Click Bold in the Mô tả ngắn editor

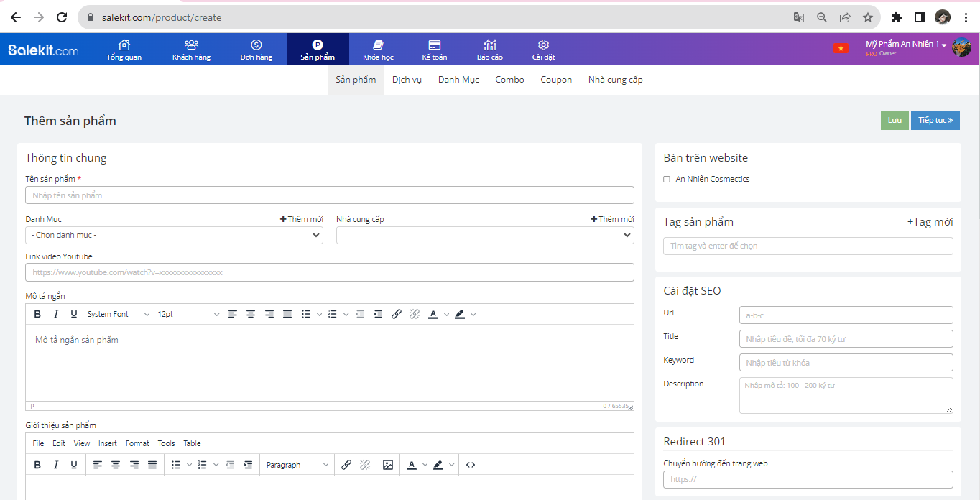38,314
